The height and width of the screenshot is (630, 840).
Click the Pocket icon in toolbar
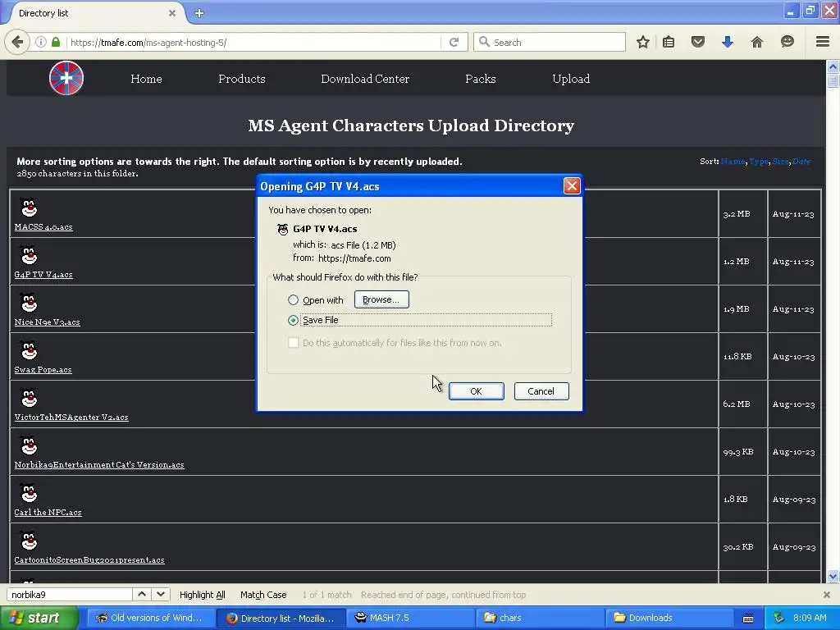click(x=697, y=42)
